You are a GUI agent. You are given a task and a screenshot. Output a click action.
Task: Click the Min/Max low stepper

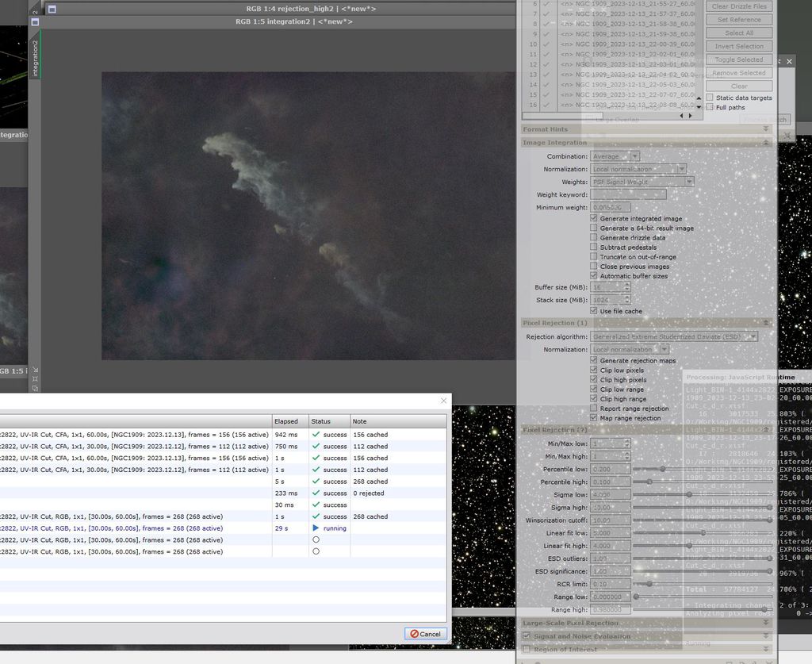click(627, 443)
